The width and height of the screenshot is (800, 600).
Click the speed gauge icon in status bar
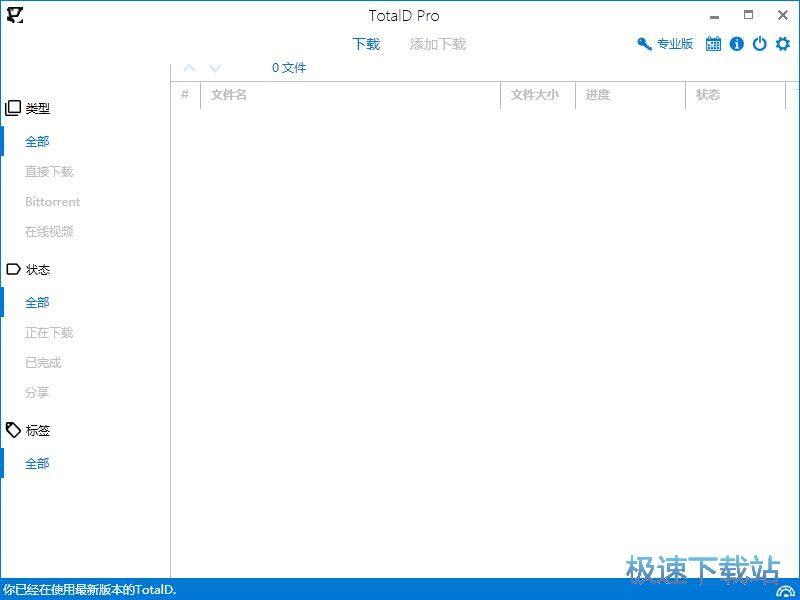point(786,591)
